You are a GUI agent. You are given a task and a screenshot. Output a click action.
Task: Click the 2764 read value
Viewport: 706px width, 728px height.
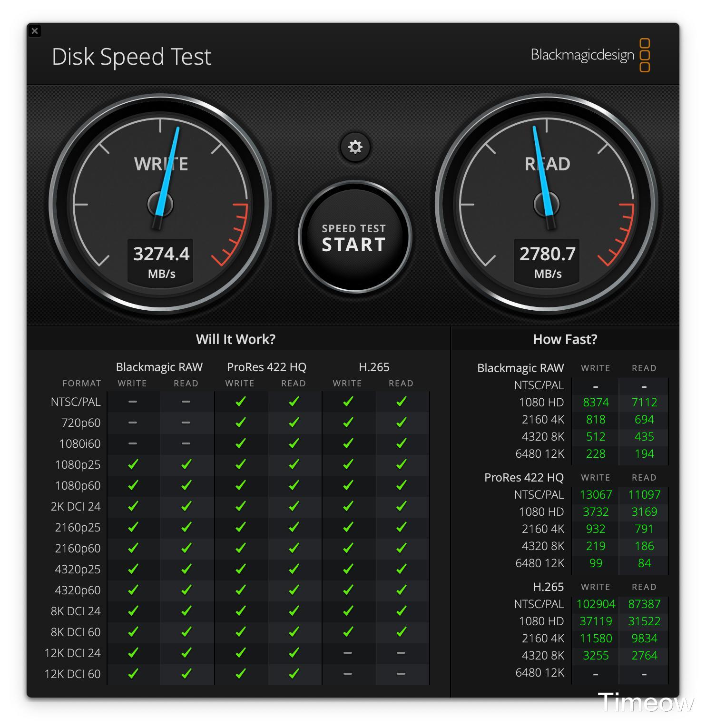(644, 656)
